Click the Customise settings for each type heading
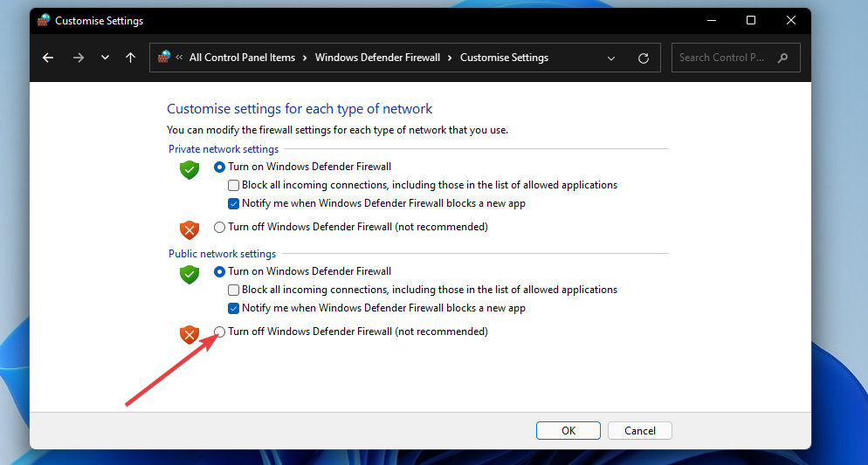Image resolution: width=868 pixels, height=465 pixels. pyautogui.click(x=300, y=109)
